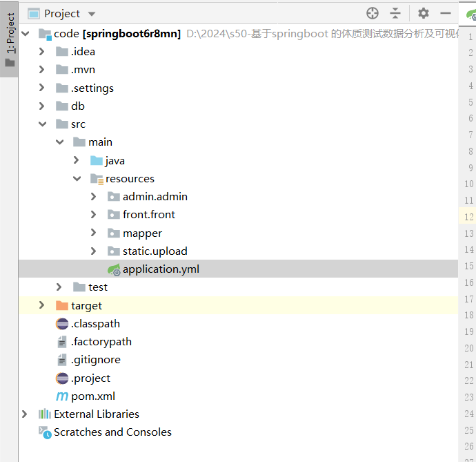
Task: Click the orange target folder icon
Action: click(62, 305)
